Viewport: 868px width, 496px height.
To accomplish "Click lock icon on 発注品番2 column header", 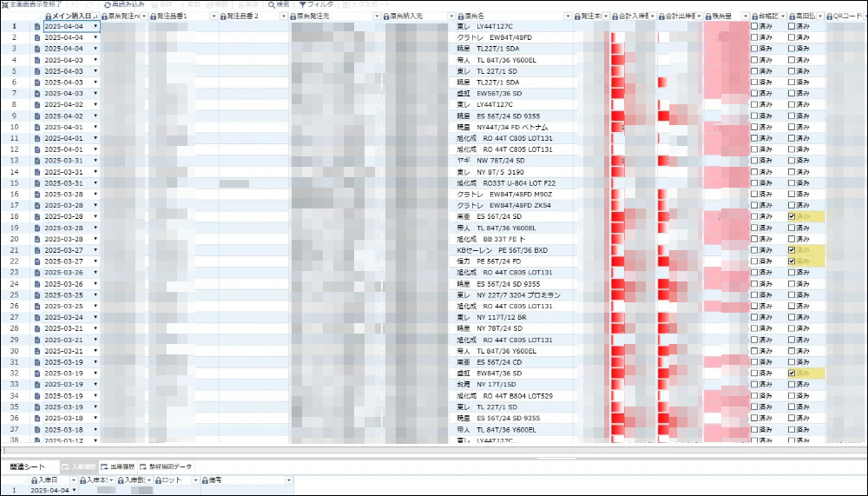I will (223, 17).
